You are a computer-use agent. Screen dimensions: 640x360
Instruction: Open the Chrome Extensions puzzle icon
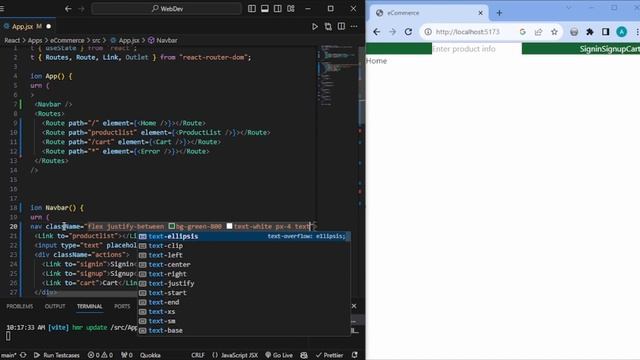pyautogui.click(x=590, y=32)
